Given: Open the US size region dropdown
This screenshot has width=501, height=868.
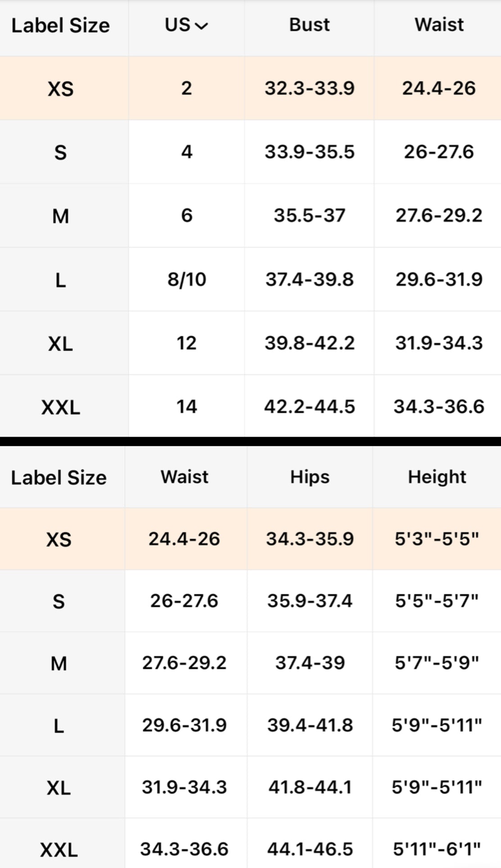Looking at the screenshot, I should [186, 25].
